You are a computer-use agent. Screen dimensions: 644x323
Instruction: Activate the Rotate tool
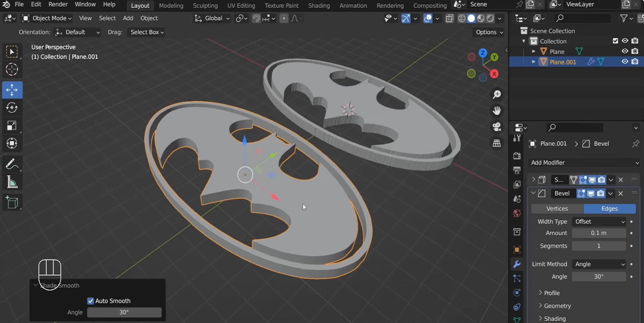(x=12, y=108)
